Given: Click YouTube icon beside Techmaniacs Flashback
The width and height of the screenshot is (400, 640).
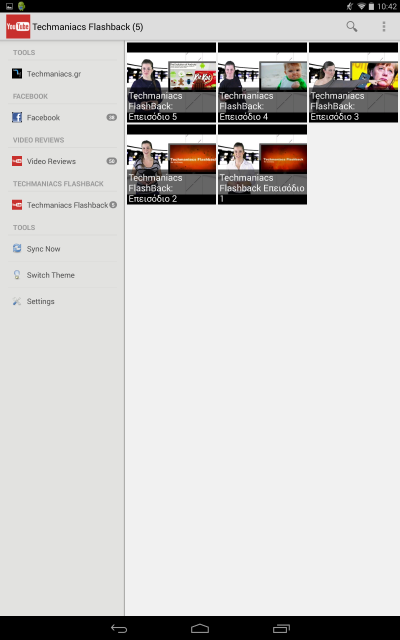Looking at the screenshot, I should (x=17, y=205).
